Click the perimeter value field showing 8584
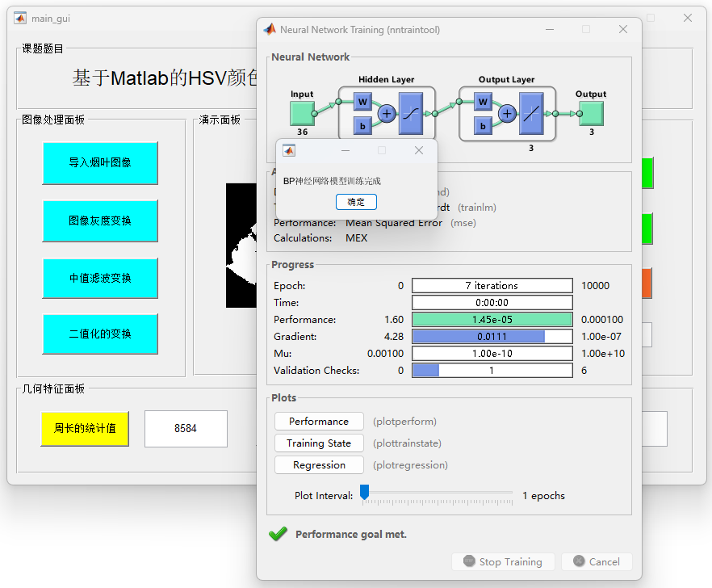This screenshot has width=712, height=588. tap(186, 428)
